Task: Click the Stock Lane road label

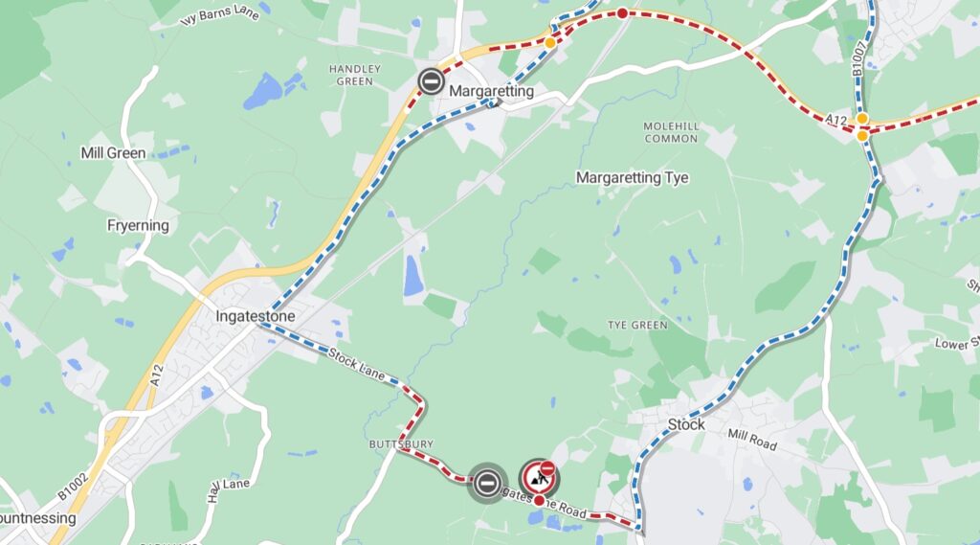Action: 356,364
